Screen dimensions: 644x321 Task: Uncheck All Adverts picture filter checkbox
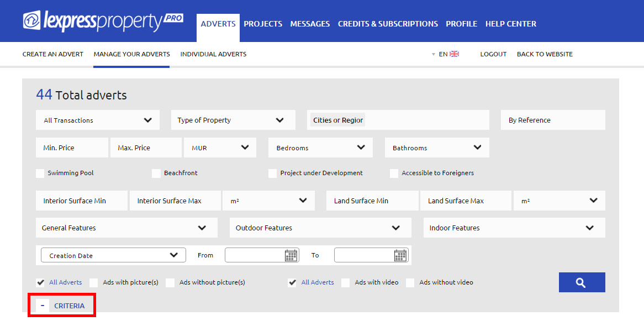(x=40, y=282)
